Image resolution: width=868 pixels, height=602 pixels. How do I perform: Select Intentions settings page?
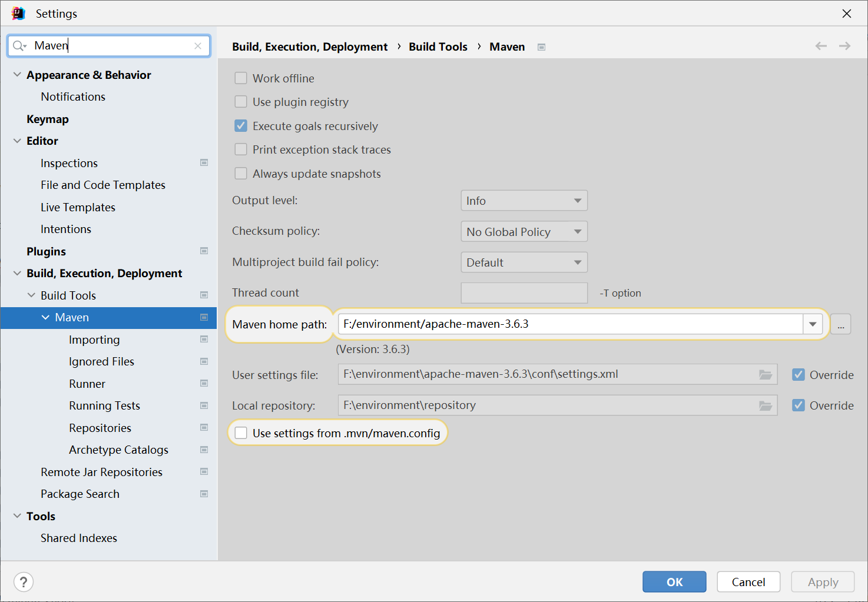point(66,229)
